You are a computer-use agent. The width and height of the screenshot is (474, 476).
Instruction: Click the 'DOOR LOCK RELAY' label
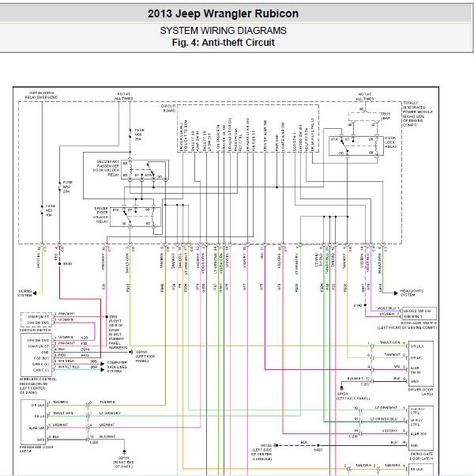tap(390, 142)
